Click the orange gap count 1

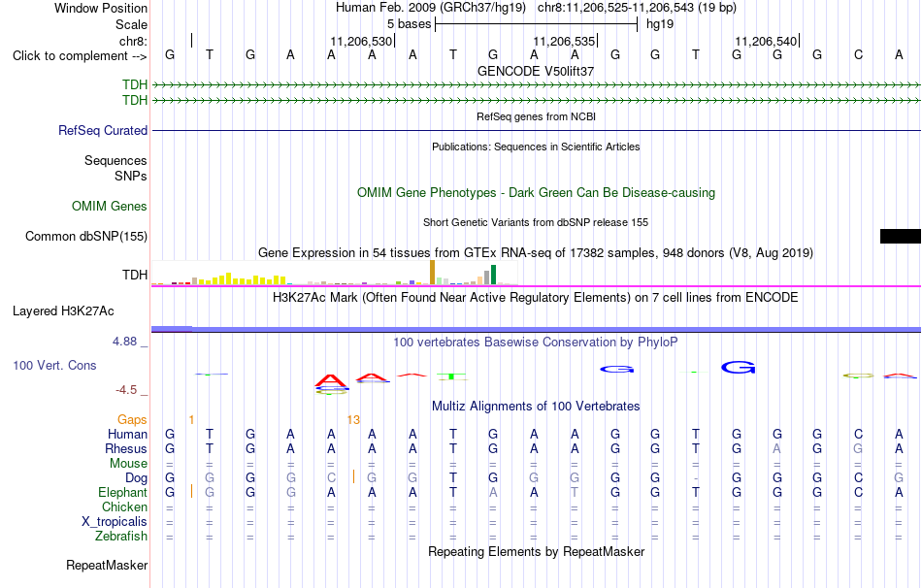coord(191,420)
